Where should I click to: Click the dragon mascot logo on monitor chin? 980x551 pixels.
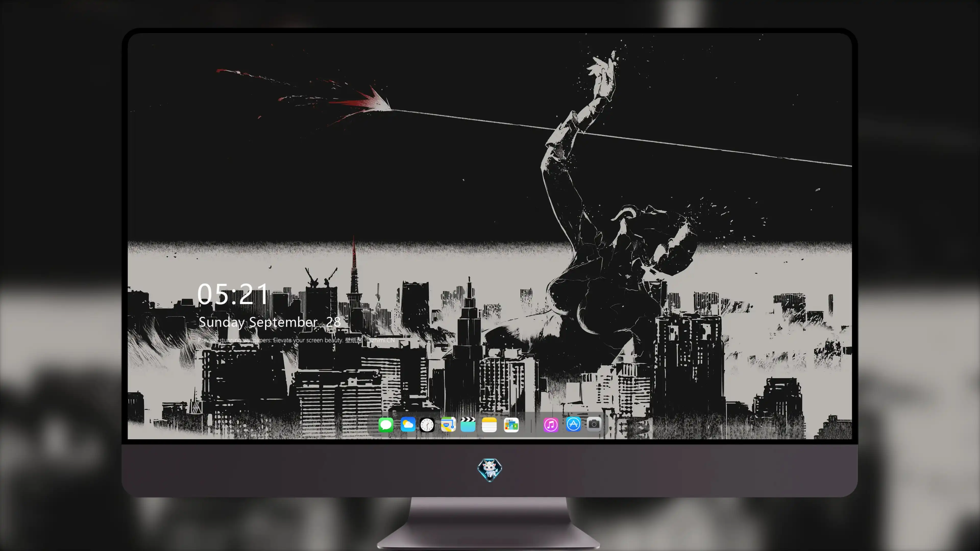(x=490, y=470)
